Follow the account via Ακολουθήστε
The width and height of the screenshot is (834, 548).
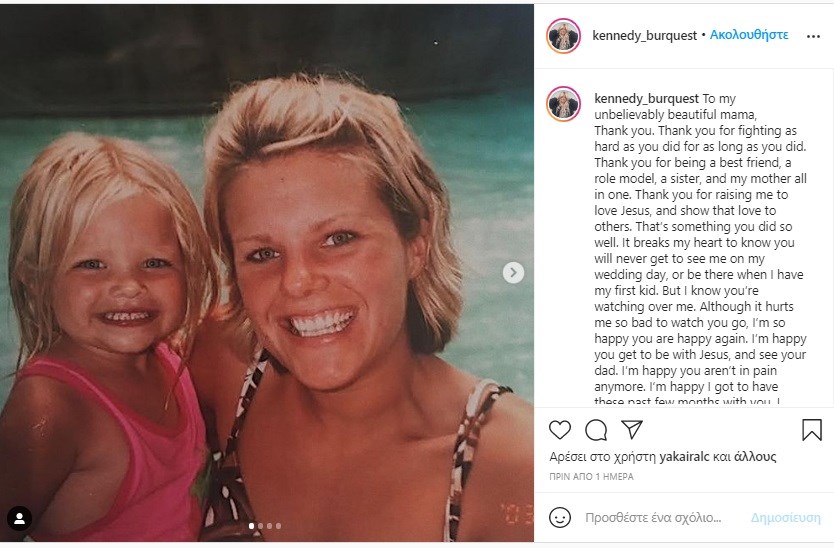(x=749, y=35)
